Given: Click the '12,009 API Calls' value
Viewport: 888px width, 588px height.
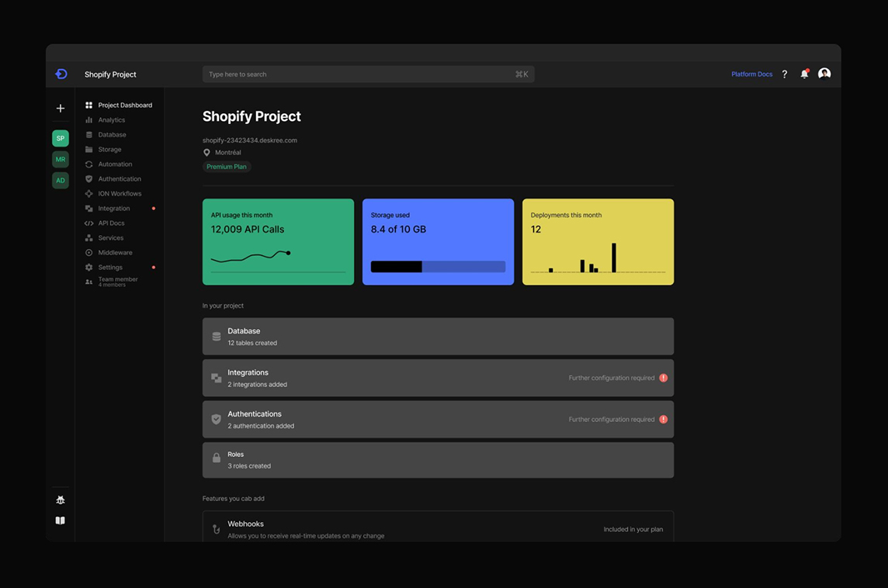Looking at the screenshot, I should coord(248,229).
